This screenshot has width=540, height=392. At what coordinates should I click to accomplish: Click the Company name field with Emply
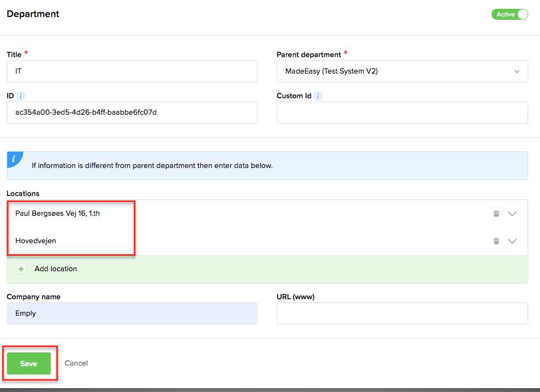(x=132, y=313)
